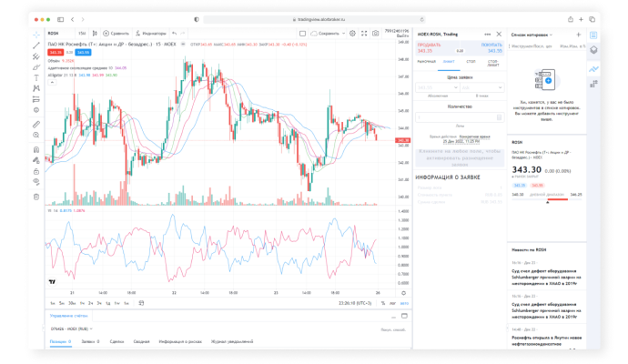
Task: Click the red 343.35 sell price button
Action: tap(56, 52)
